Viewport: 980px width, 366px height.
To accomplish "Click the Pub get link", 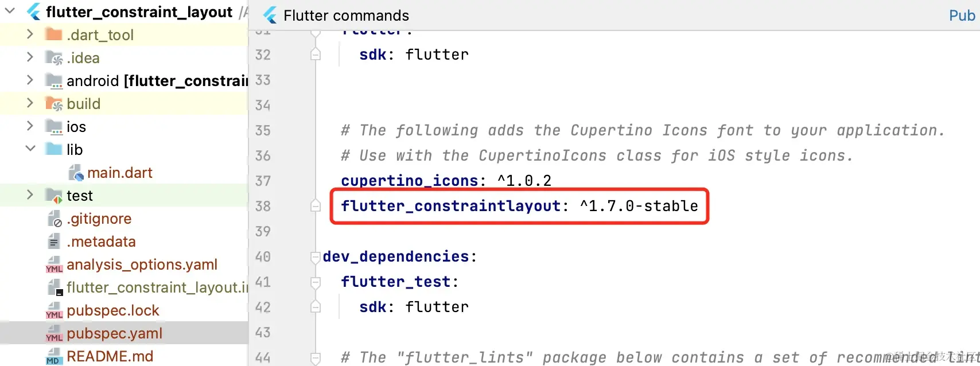I will pyautogui.click(x=962, y=15).
